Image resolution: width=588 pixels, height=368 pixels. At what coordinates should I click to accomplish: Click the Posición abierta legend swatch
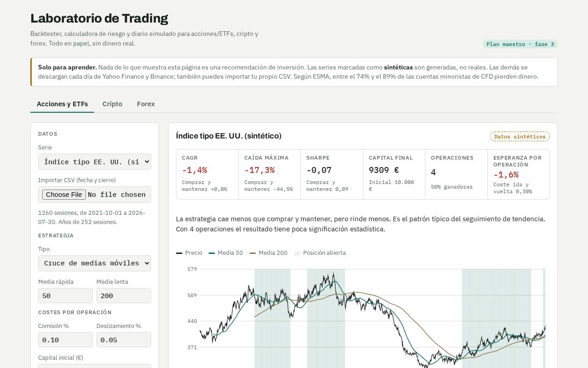[x=297, y=253]
